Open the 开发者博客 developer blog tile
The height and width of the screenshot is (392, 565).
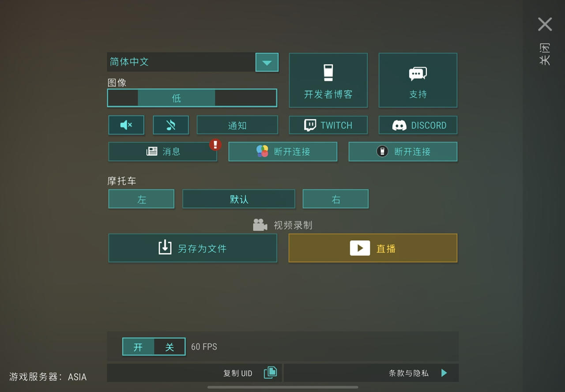328,80
